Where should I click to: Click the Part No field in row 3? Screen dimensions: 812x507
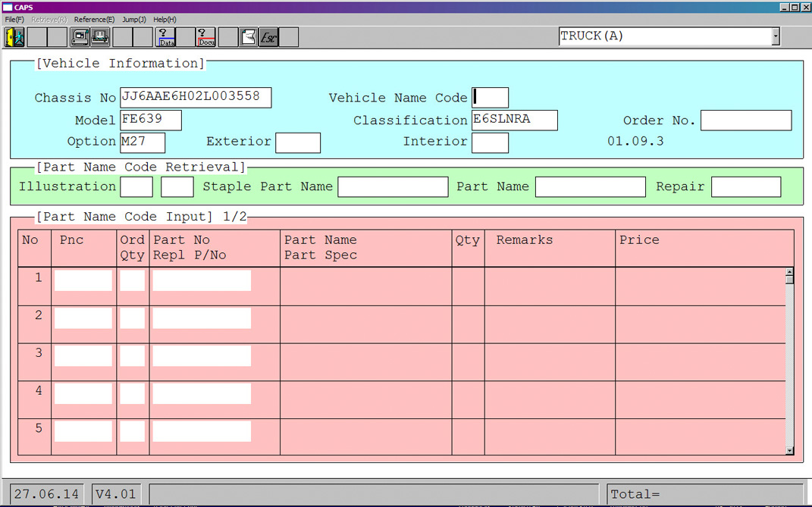[x=201, y=355]
